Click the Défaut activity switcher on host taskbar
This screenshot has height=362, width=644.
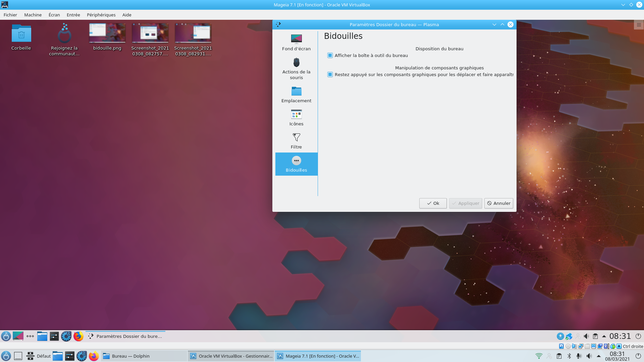(x=38, y=356)
